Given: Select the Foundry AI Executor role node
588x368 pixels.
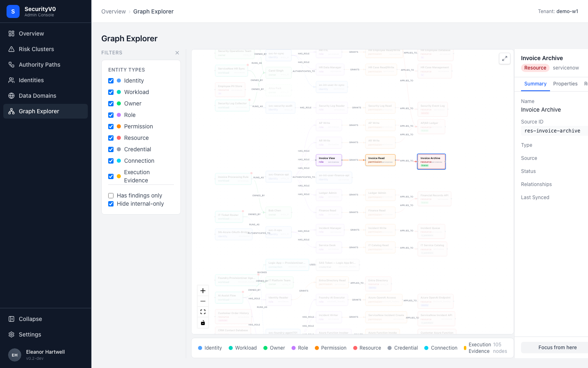Looking at the screenshot, I should pyautogui.click(x=332, y=300).
